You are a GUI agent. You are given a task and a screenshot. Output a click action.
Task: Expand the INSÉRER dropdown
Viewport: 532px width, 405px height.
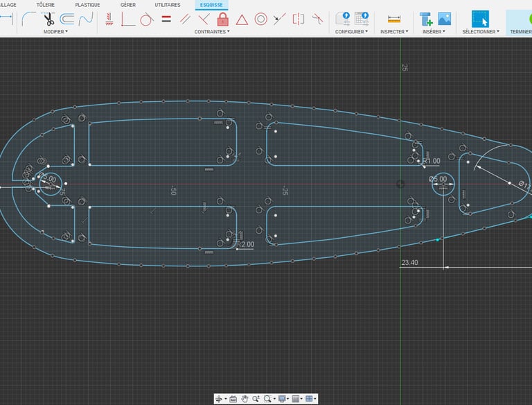point(434,32)
